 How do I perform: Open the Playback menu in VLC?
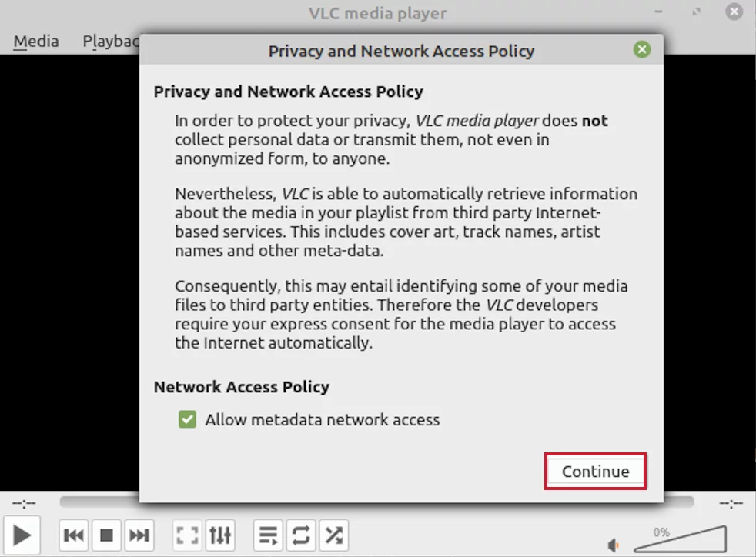(x=111, y=42)
